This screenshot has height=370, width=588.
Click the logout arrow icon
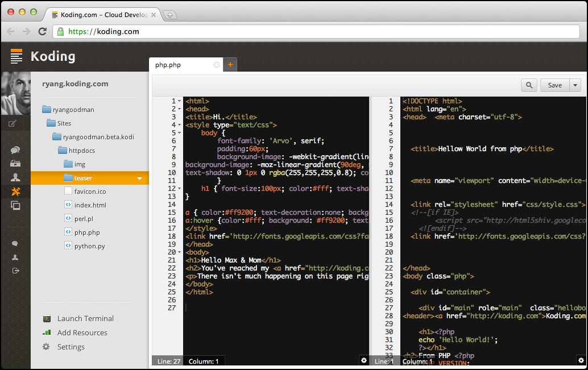point(15,271)
